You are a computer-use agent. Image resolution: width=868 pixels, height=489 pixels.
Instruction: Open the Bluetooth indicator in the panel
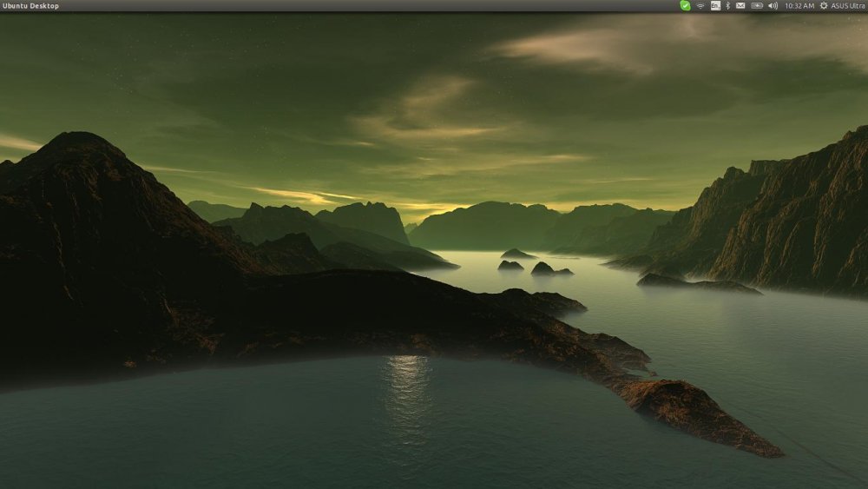[727, 5]
